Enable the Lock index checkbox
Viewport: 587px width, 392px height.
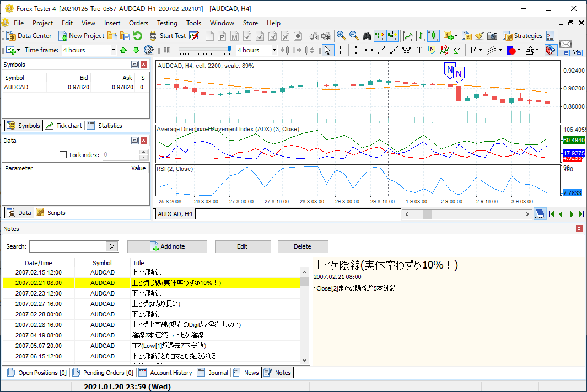click(63, 155)
